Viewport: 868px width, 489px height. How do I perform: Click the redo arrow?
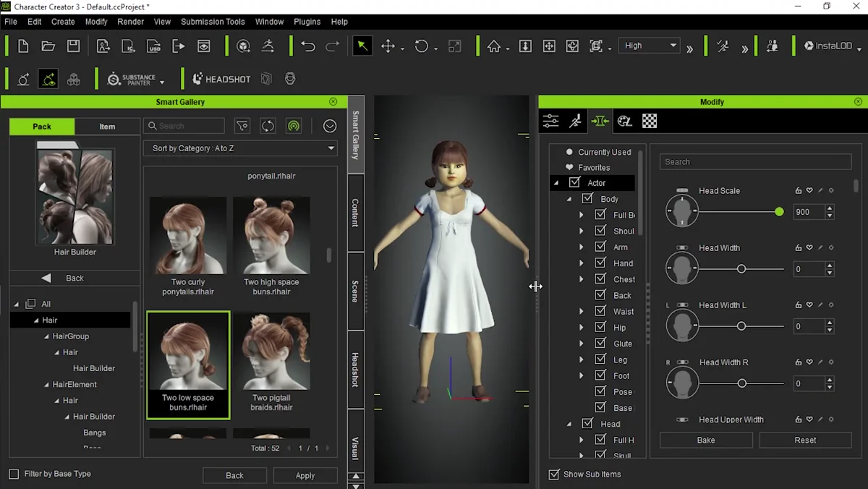click(332, 46)
